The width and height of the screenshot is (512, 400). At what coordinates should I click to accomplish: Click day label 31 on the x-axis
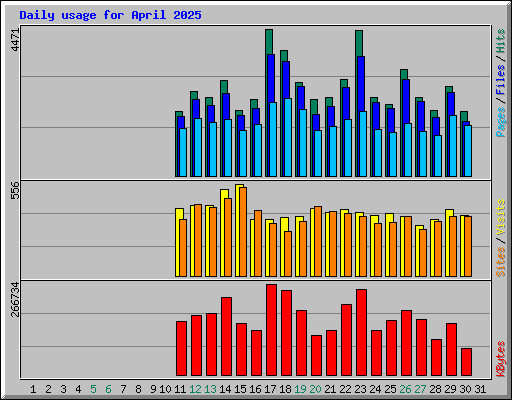[480, 389]
